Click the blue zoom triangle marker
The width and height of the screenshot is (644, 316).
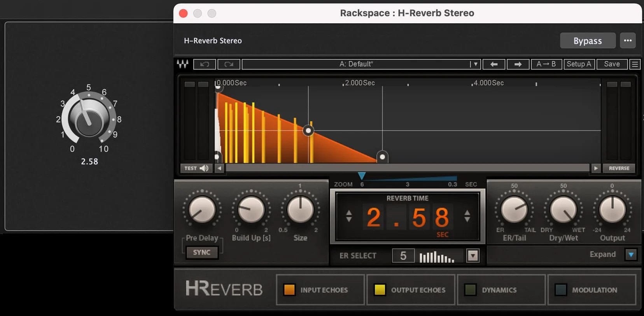click(362, 176)
